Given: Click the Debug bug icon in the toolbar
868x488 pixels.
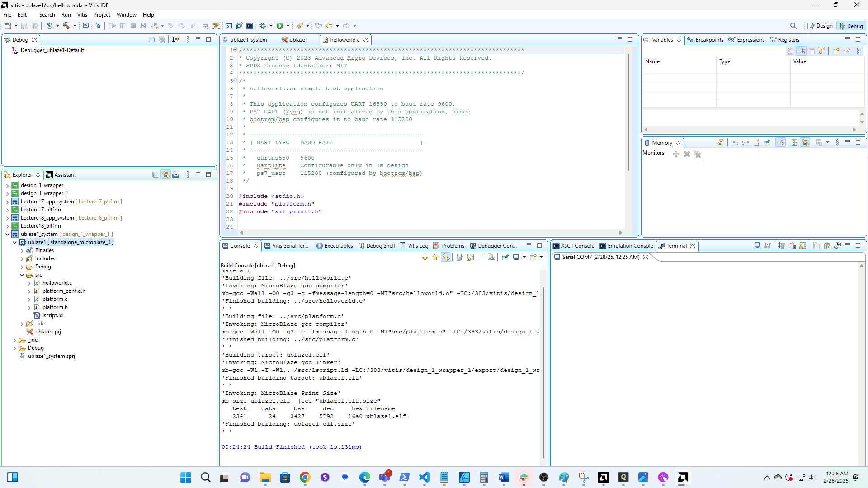Looking at the screenshot, I should 263,26.
